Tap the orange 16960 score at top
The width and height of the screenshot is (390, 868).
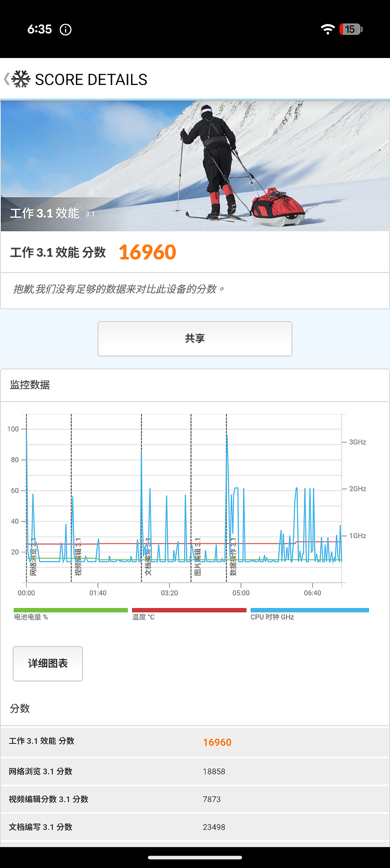click(147, 252)
